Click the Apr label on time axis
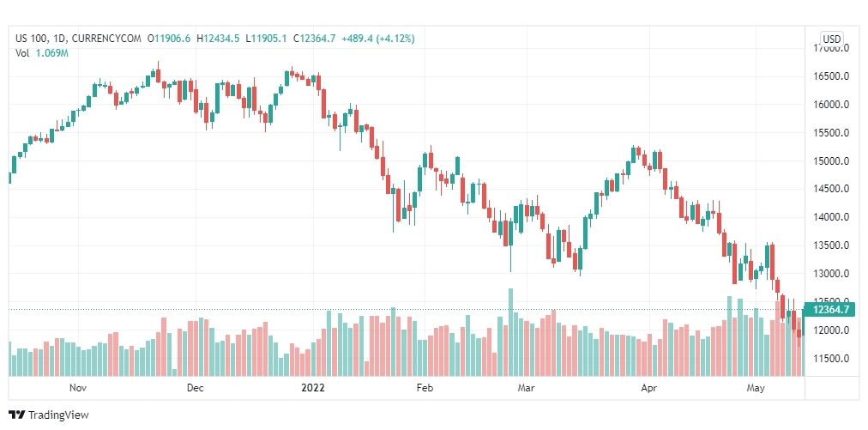 [x=648, y=388]
